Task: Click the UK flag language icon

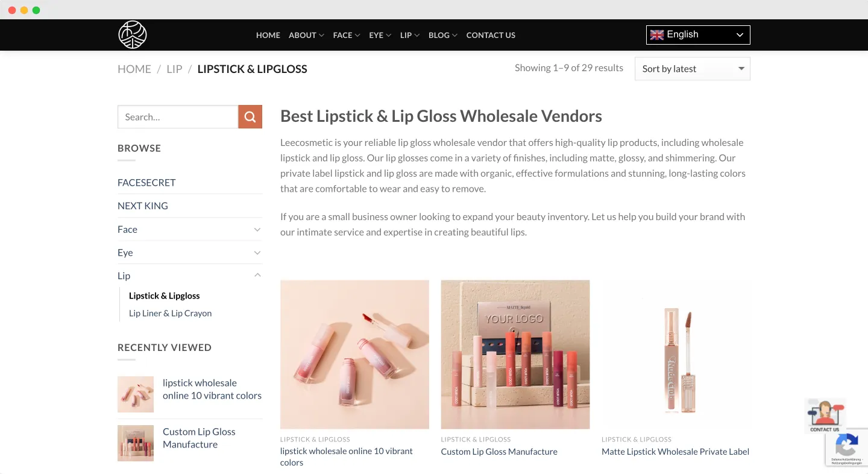Action: click(656, 35)
